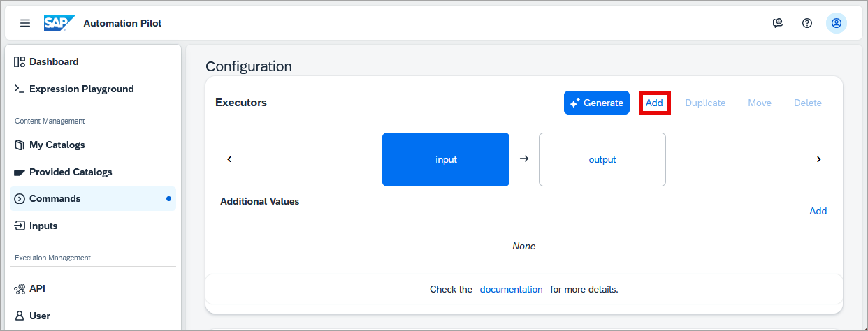The width and height of the screenshot is (868, 331).
Task: Open the help question mark icon
Action: pyautogui.click(x=807, y=23)
